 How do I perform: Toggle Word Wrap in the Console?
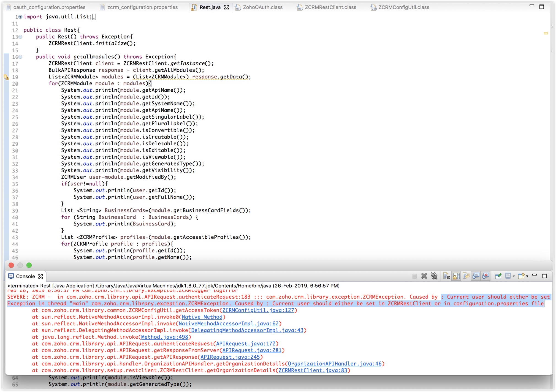click(466, 276)
